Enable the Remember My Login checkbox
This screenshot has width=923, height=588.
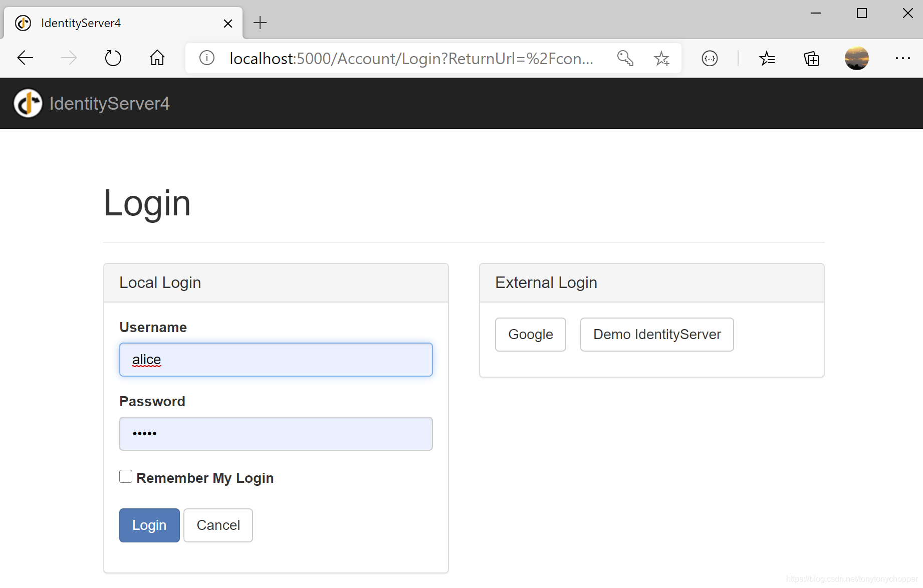click(125, 476)
